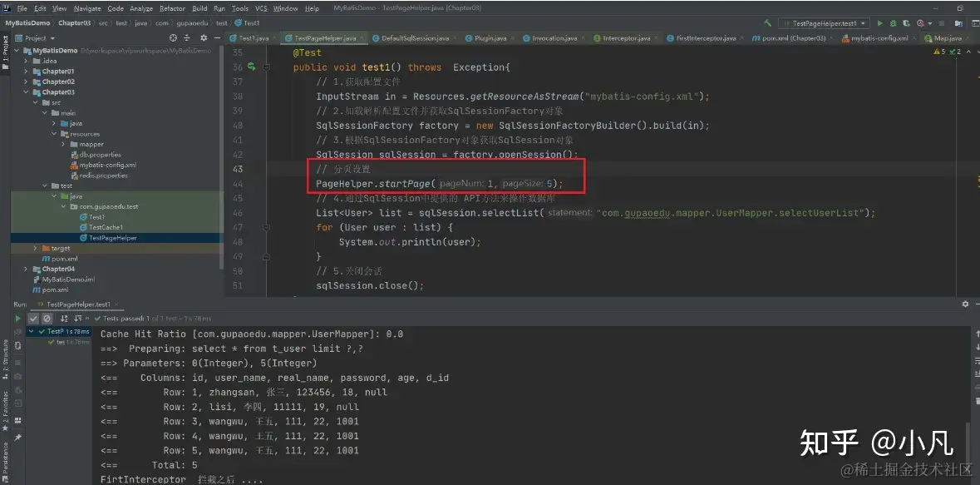Click the Project tree vertical scrollbar
980x485 pixels.
click(220, 156)
